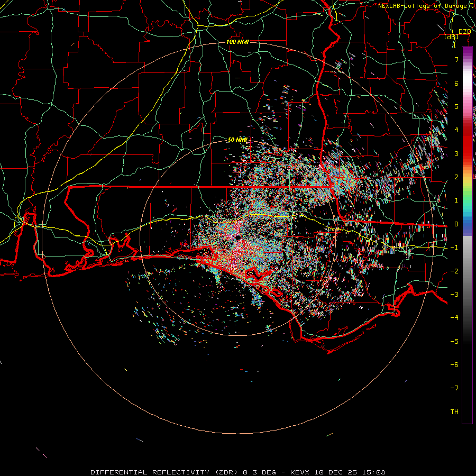Image resolution: width=476 pixels, height=476 pixels.
Task: Click the [dB] units label
Action: [x=452, y=36]
